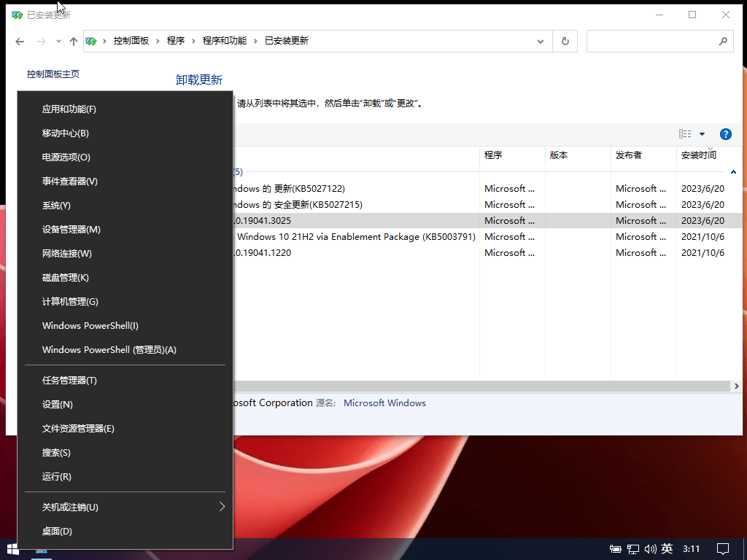This screenshot has height=560, width=747.
Task: Choose 网络连接(W)
Action: (x=125, y=253)
